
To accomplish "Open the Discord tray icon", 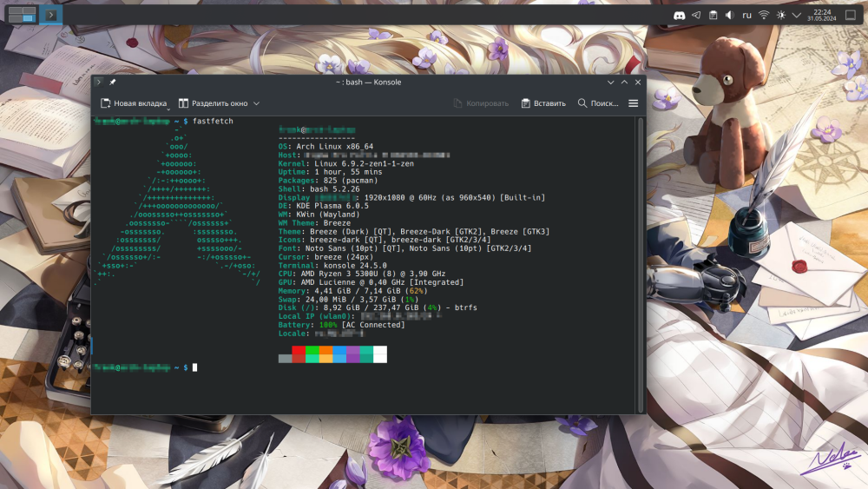I will (679, 15).
